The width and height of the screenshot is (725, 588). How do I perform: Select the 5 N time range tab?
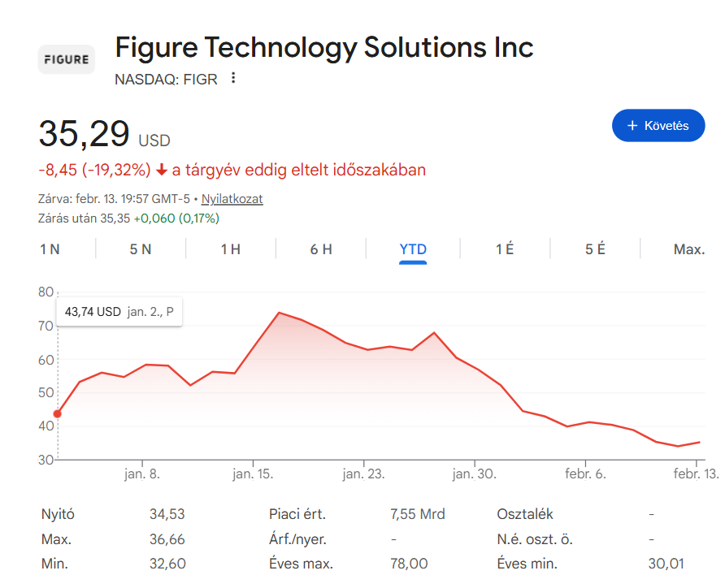(141, 249)
